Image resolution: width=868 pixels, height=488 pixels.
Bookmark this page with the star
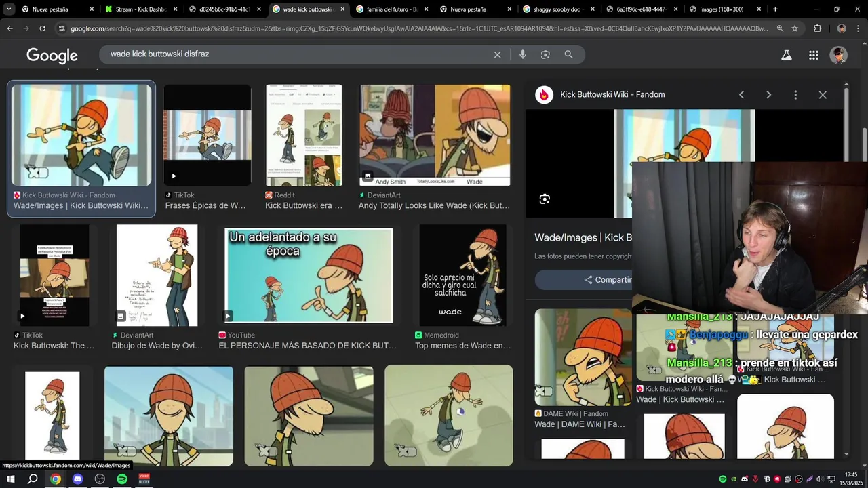tap(795, 28)
